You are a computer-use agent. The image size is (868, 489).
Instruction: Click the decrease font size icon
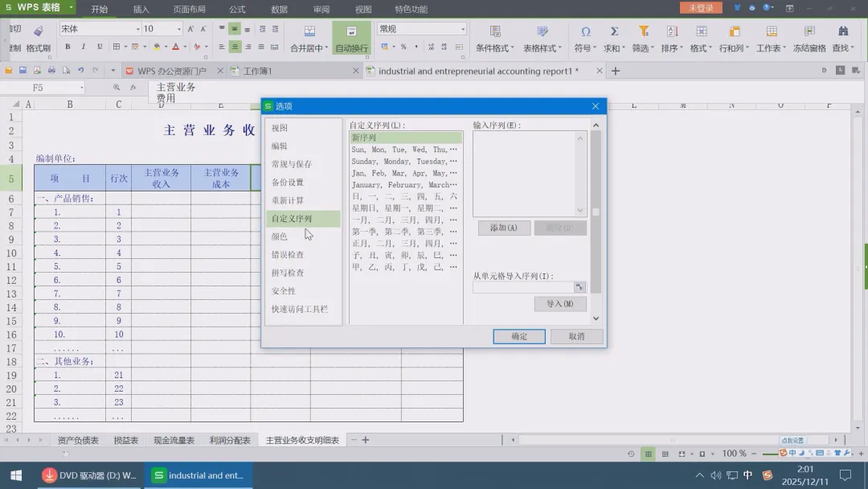[x=203, y=29]
